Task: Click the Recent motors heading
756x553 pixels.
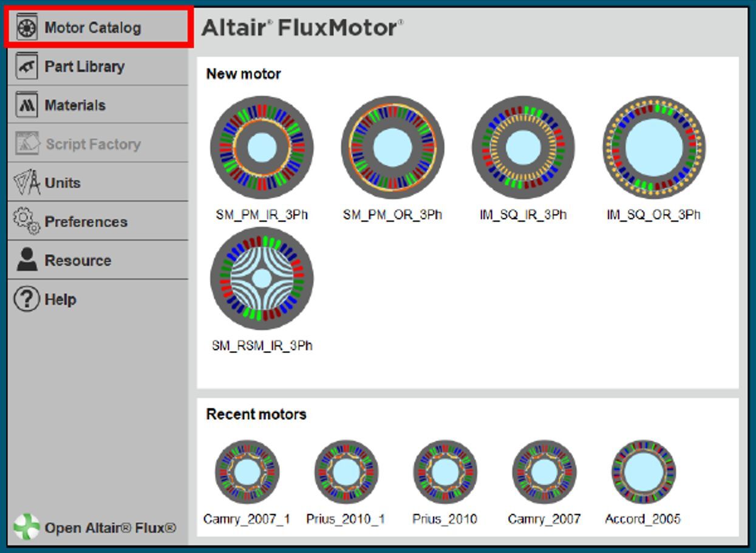Action: pyautogui.click(x=256, y=414)
